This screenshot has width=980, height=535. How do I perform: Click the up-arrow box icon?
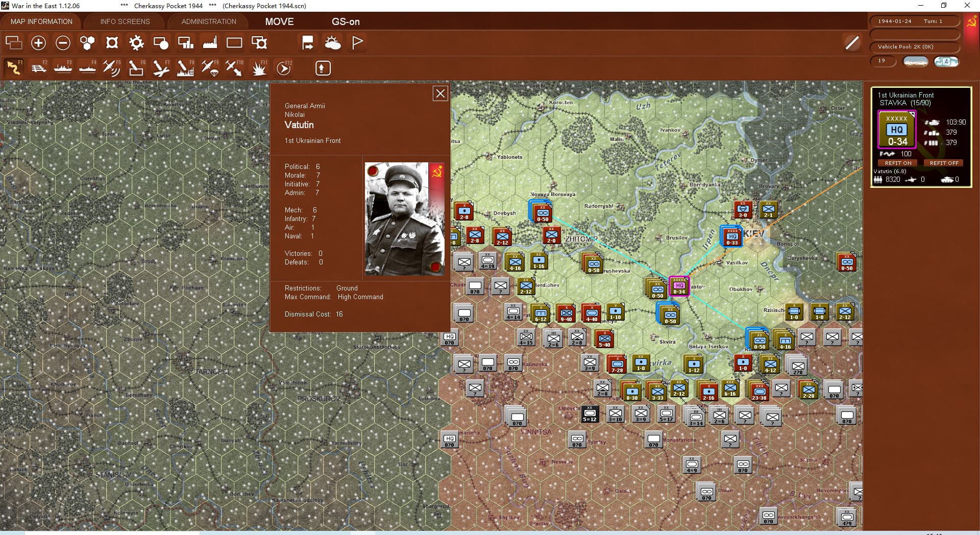[x=323, y=68]
